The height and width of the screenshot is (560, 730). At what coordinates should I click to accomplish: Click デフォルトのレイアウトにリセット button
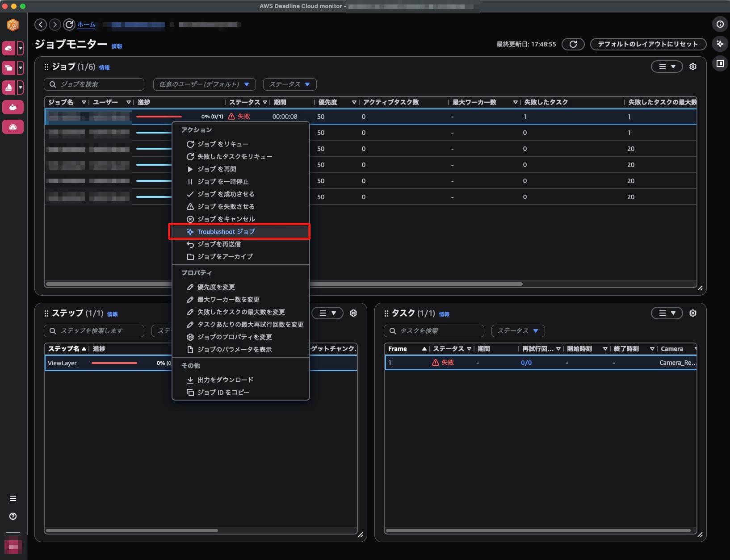click(647, 44)
